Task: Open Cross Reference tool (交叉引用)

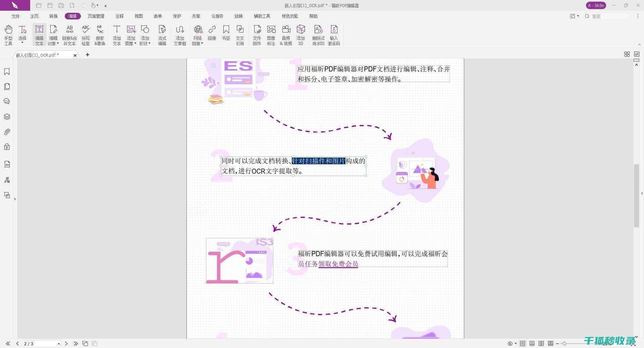Action: point(240,35)
